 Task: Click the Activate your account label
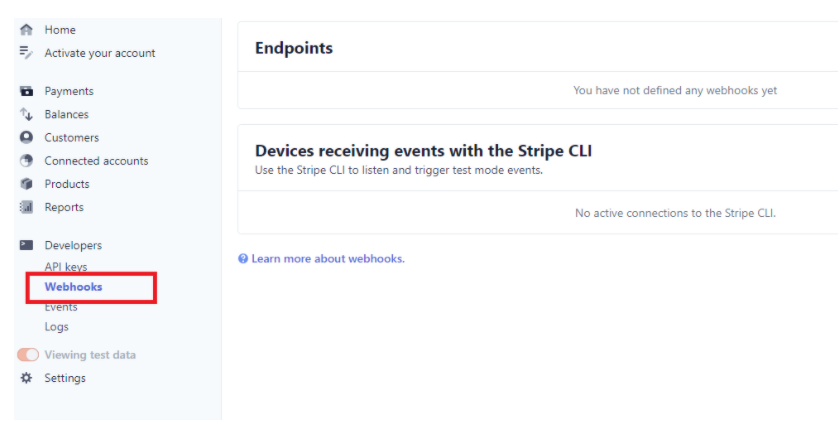point(100,53)
